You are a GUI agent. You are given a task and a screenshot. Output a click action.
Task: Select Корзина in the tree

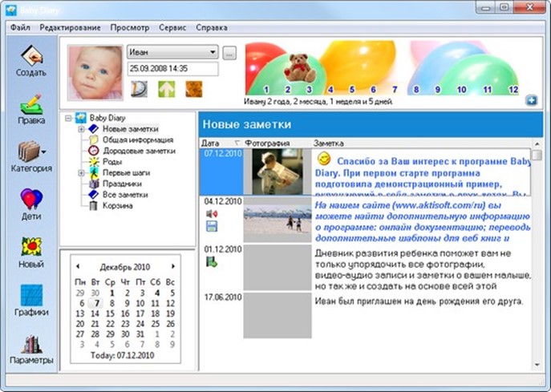tap(117, 205)
